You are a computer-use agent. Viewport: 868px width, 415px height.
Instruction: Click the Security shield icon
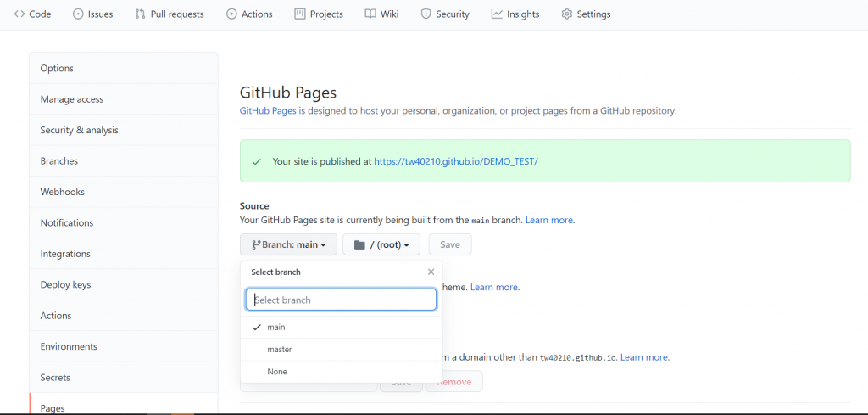point(426,14)
